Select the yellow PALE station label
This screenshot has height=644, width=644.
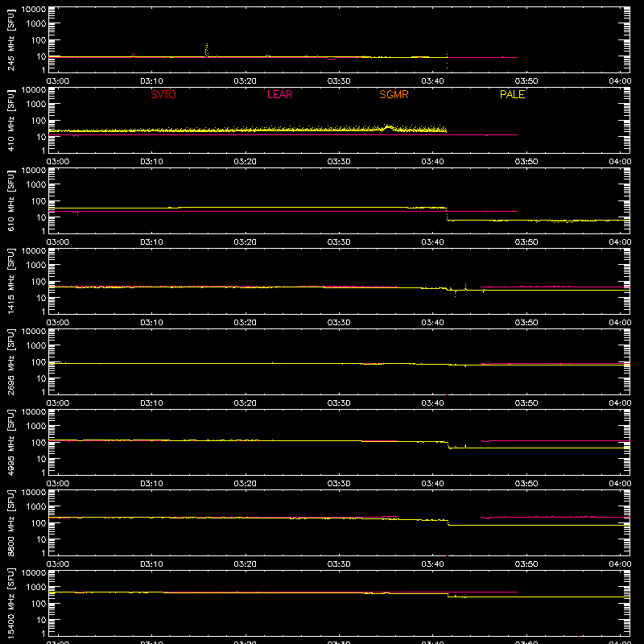coord(512,94)
